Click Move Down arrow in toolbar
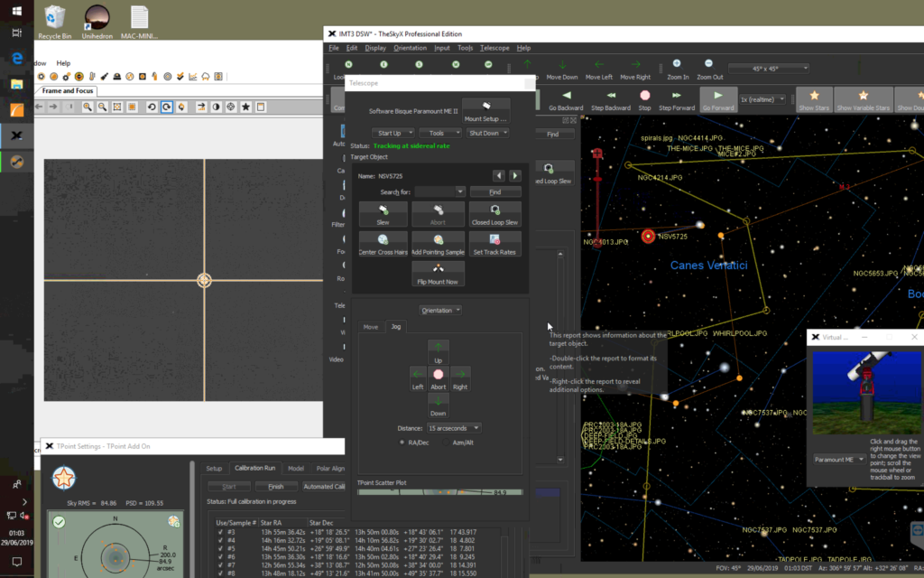The image size is (924, 578). 561,69
